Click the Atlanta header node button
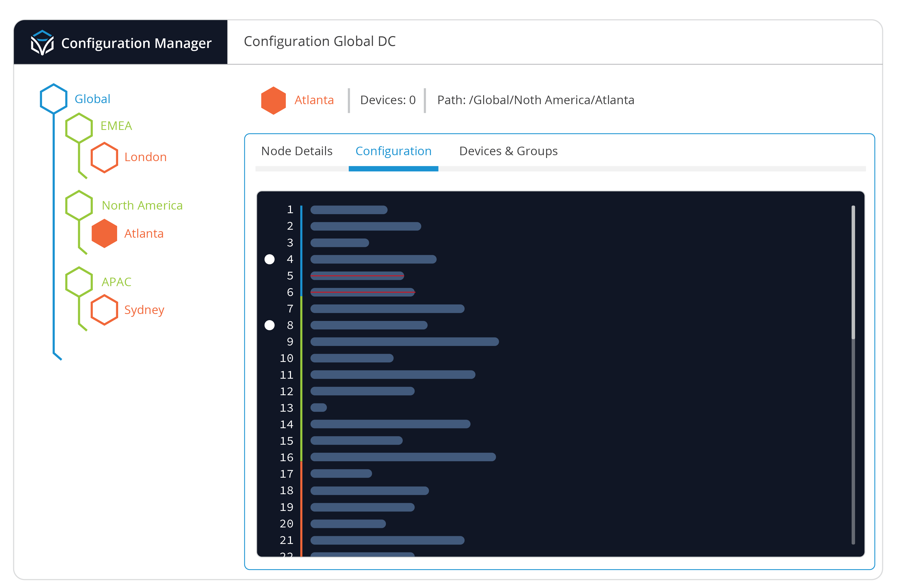This screenshot has height=588, width=900. pyautogui.click(x=295, y=100)
